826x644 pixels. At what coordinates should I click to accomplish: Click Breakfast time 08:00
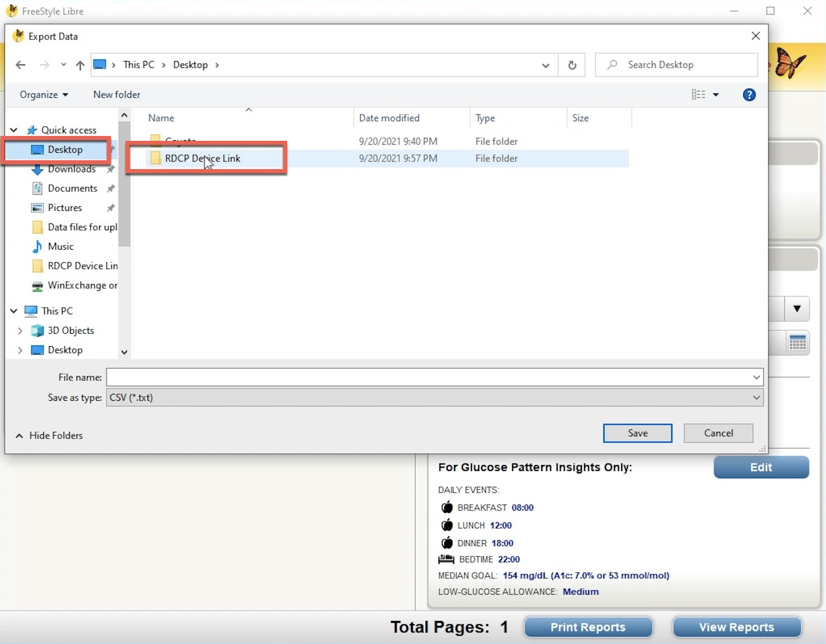pyautogui.click(x=523, y=508)
